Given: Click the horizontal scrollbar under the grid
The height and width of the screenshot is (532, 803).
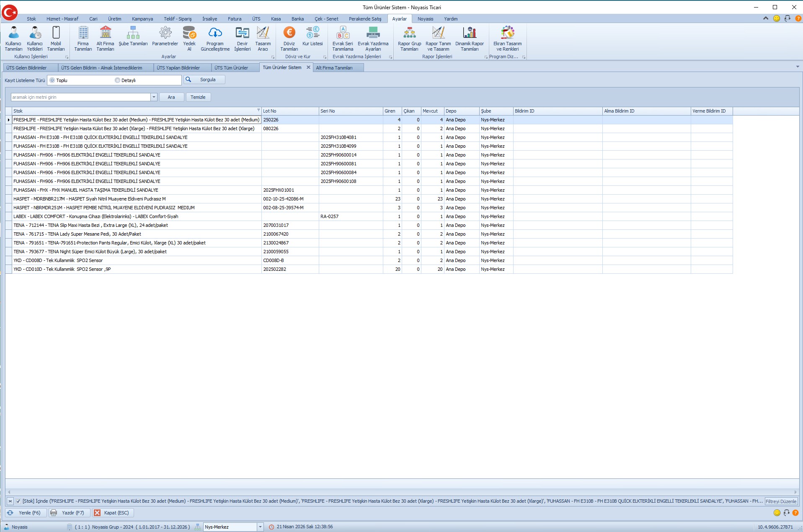Looking at the screenshot, I should point(402,492).
